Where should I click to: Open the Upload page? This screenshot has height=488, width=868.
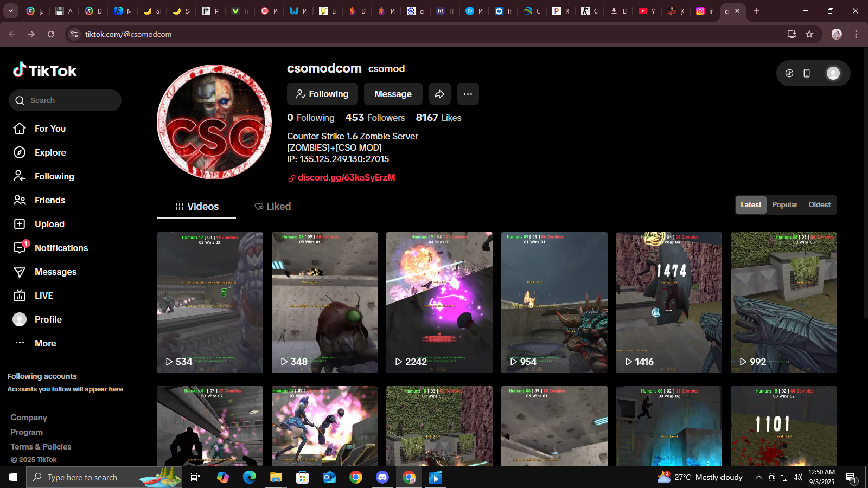49,224
